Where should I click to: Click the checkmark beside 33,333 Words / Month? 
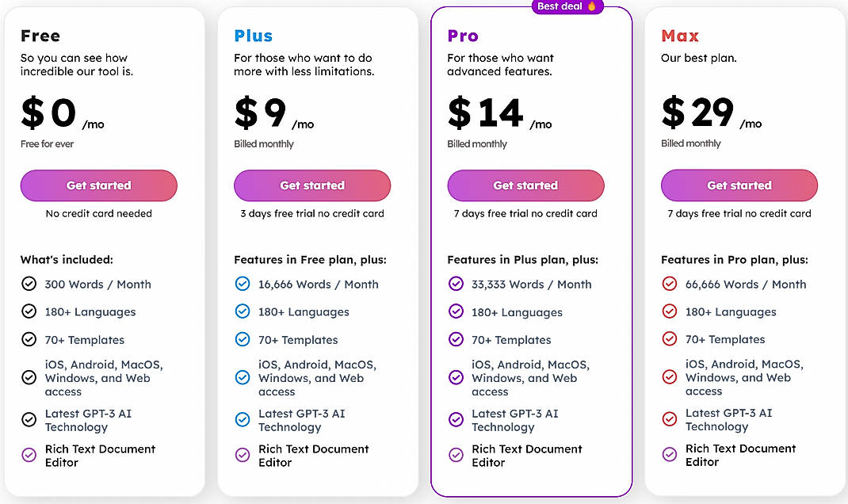click(x=456, y=284)
